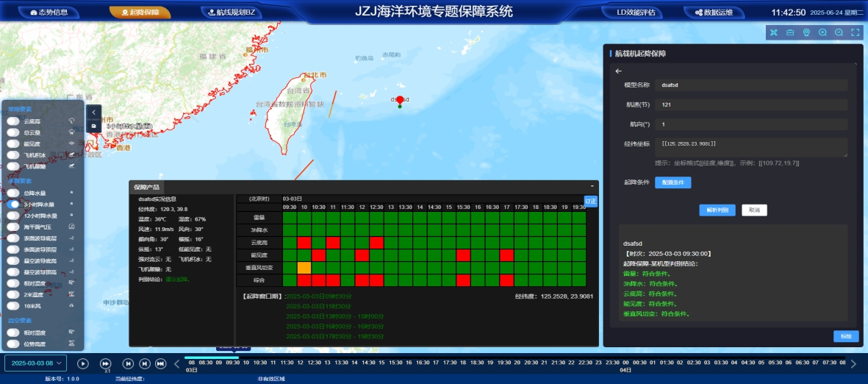Open the LD效能评估 tab

click(x=632, y=13)
